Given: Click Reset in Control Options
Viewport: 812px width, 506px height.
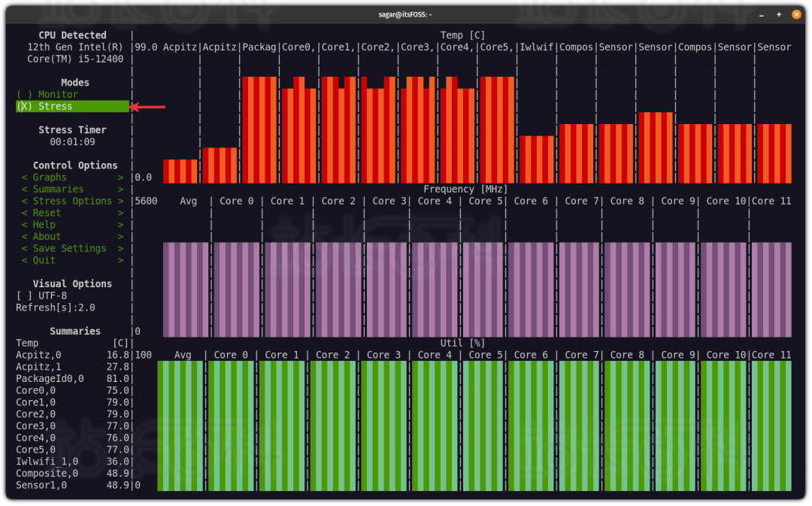Looking at the screenshot, I should (x=72, y=214).
